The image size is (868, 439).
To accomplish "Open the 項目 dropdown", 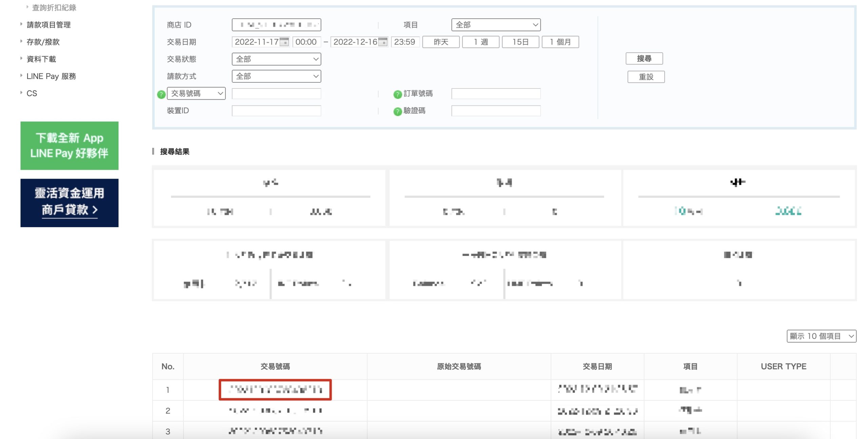I will 496,25.
